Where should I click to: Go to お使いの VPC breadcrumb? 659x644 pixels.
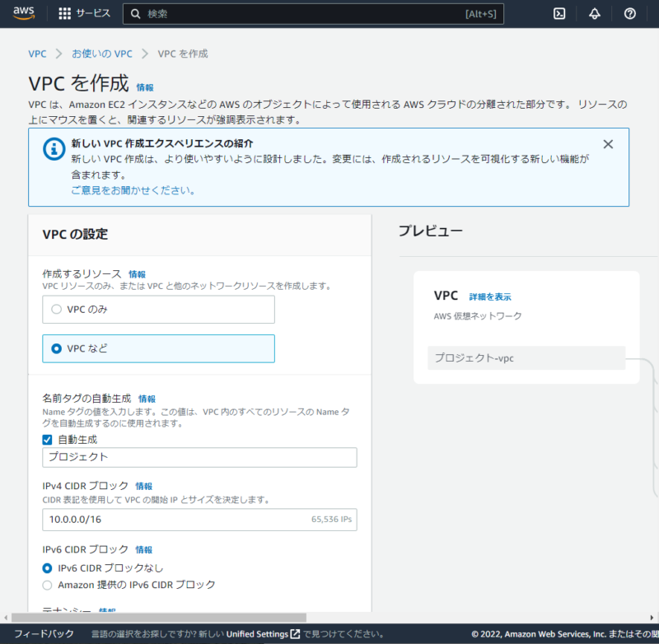102,54
